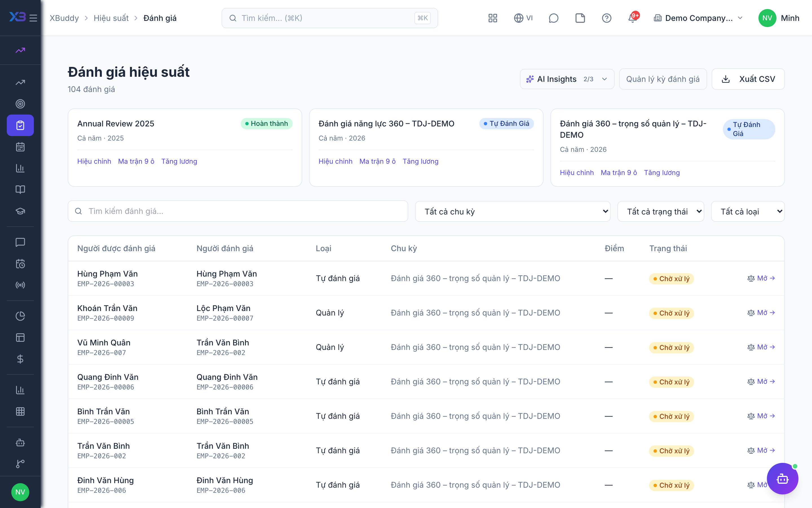Click the Trạng thái column header
Viewport: 812px width, 508px height.
[668, 248]
